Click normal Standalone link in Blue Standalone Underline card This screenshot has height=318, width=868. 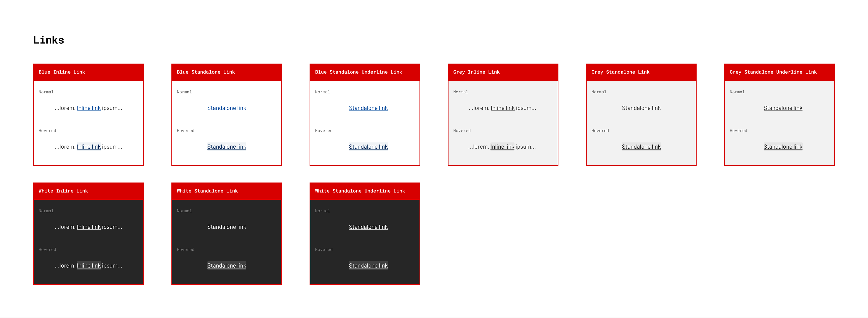(x=368, y=108)
